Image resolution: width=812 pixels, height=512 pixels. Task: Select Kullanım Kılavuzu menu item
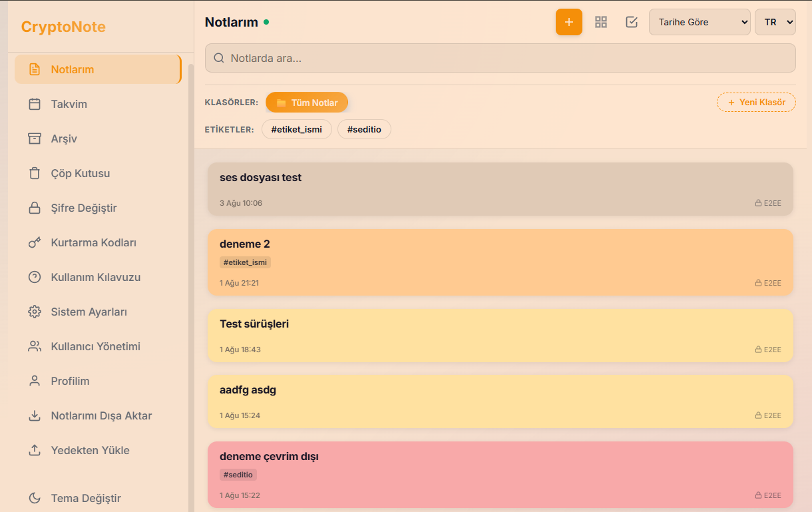[98, 277]
